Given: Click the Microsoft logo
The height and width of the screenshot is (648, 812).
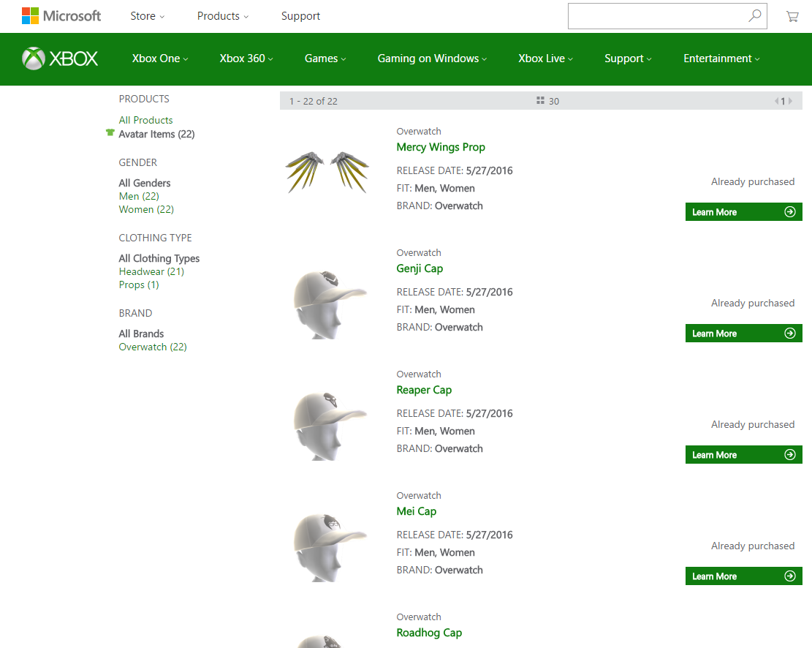Looking at the screenshot, I should [61, 15].
